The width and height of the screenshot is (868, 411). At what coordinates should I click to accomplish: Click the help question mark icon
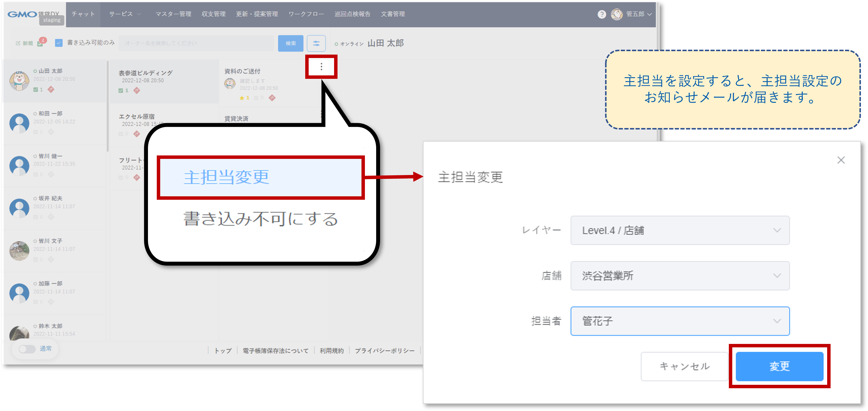[x=601, y=14]
